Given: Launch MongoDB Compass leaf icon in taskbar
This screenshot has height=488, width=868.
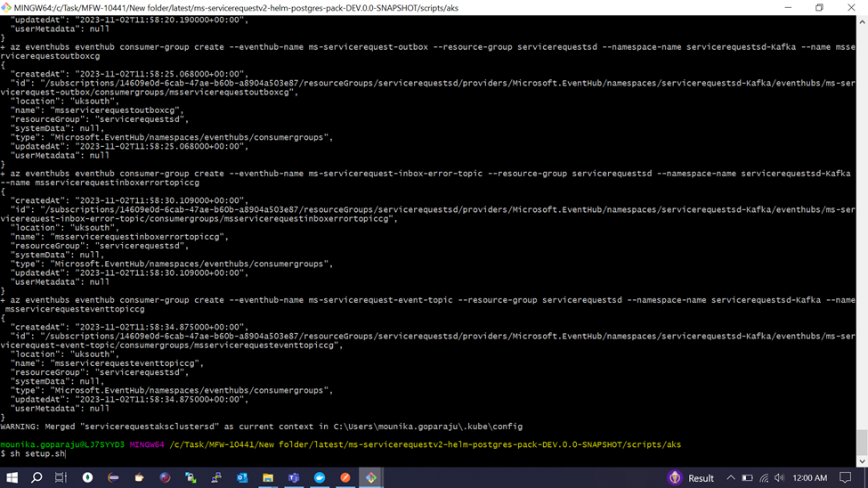Looking at the screenshot, I should [87, 478].
